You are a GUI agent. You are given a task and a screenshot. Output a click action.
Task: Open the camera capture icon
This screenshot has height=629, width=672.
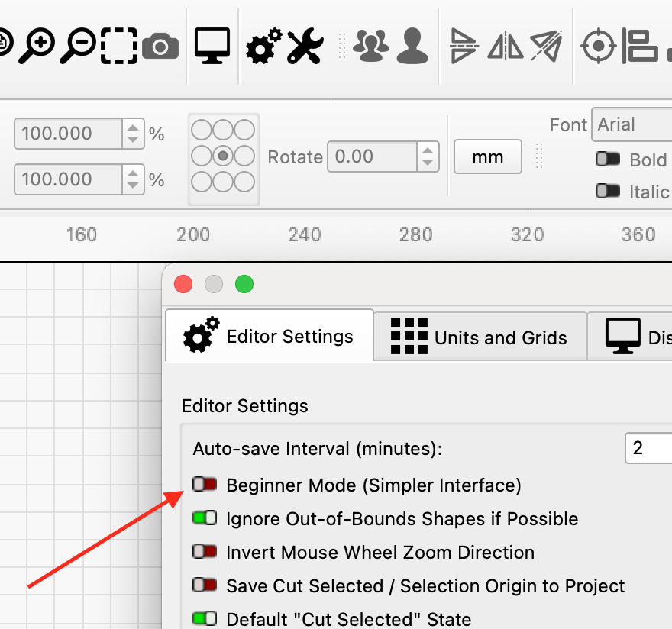coord(160,47)
